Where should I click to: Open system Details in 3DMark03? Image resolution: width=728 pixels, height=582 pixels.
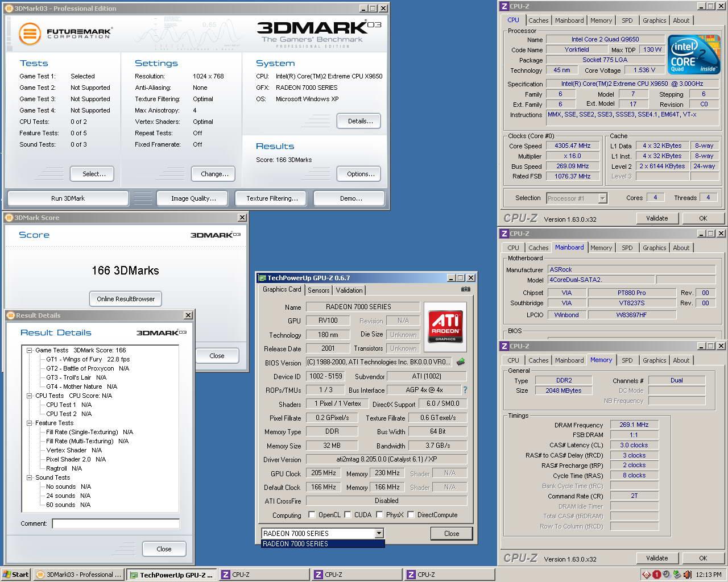tap(359, 121)
